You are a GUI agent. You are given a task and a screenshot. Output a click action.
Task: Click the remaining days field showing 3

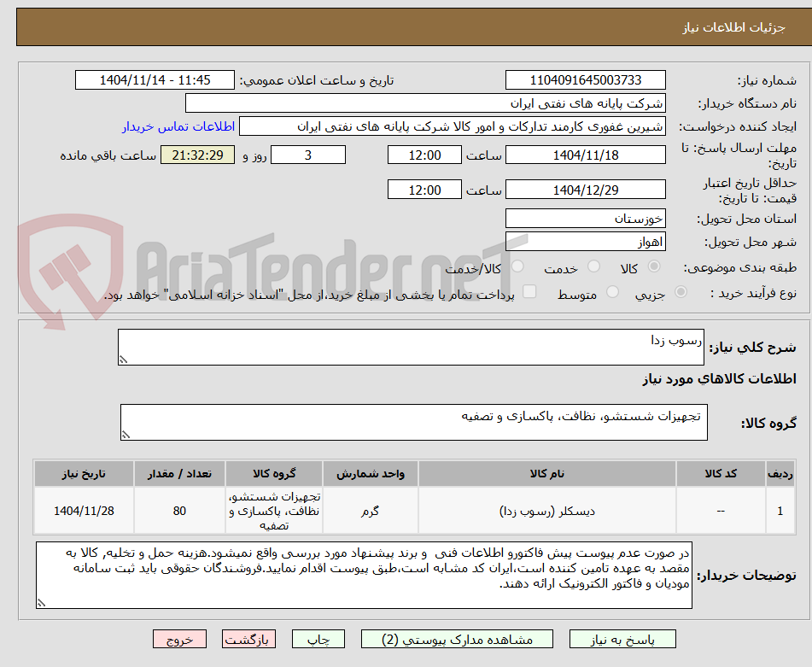click(308, 155)
